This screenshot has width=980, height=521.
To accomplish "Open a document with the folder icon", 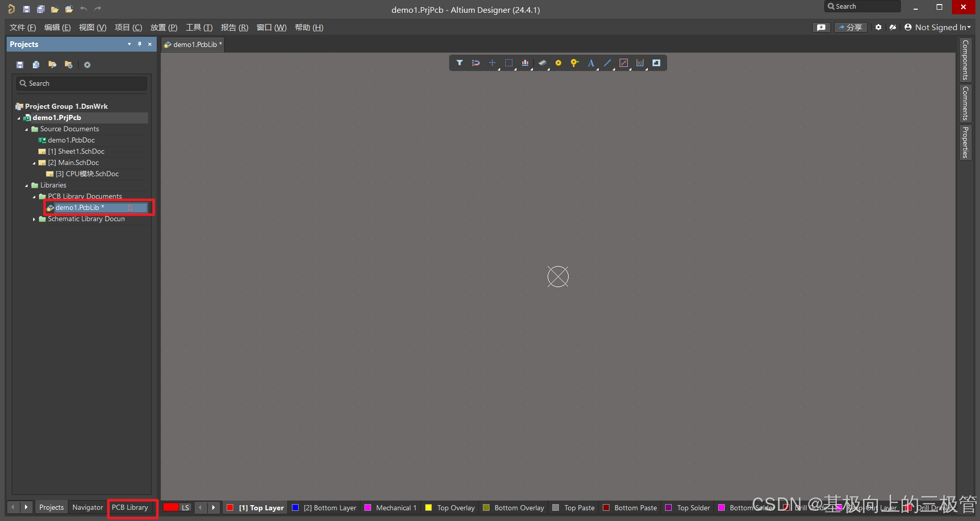I will click(55, 9).
